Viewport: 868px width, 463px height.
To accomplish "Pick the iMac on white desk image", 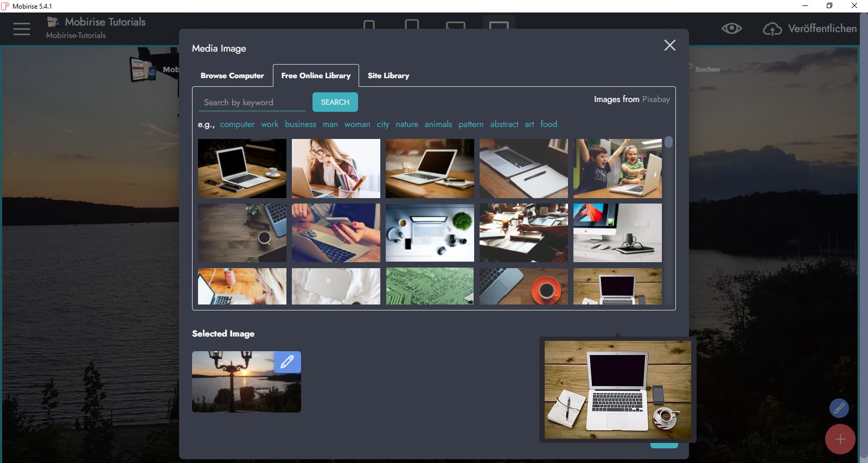I will click(x=617, y=233).
